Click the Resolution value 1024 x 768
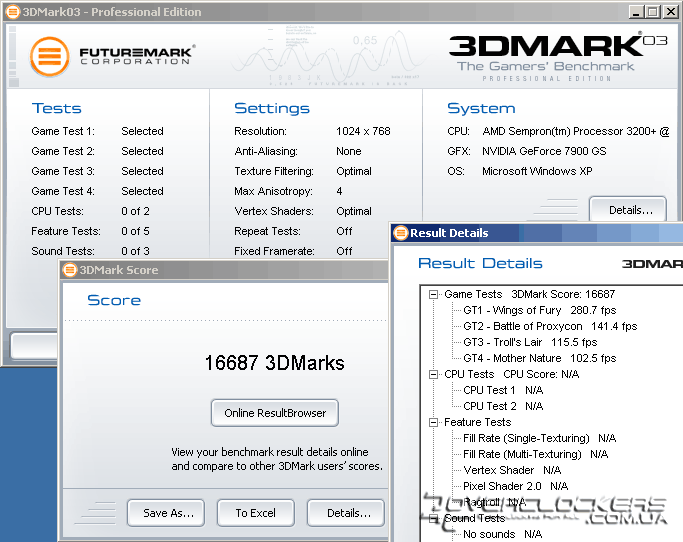The height and width of the screenshot is (542, 683). point(363,131)
